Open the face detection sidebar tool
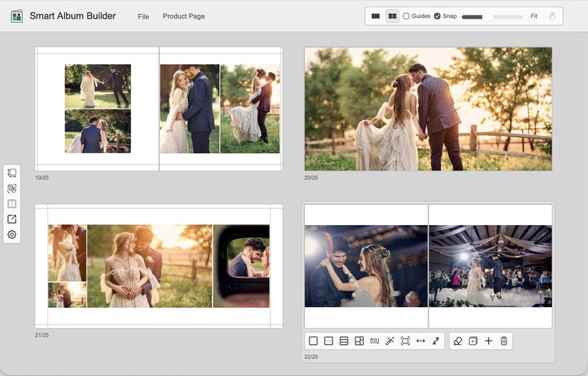 pyautogui.click(x=12, y=188)
